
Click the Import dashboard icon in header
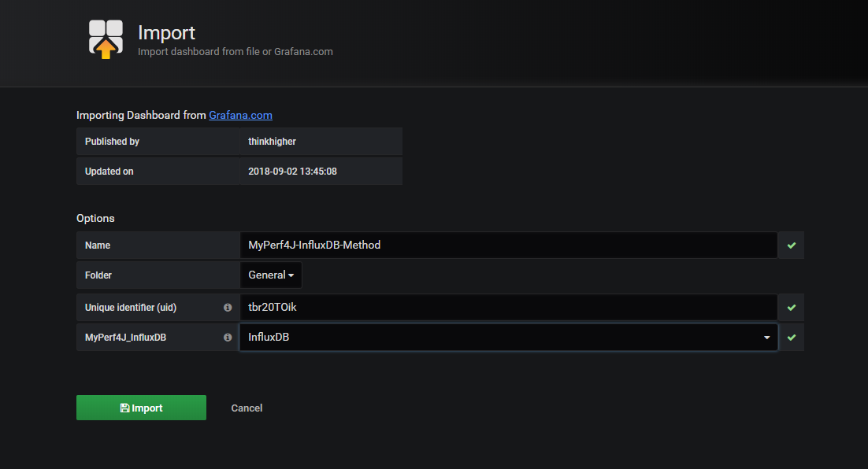106,39
